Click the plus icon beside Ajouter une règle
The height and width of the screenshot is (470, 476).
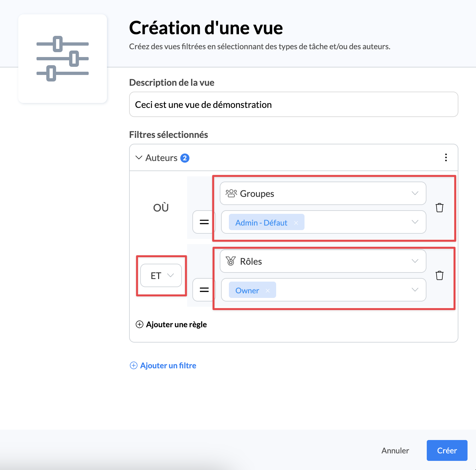(x=140, y=324)
